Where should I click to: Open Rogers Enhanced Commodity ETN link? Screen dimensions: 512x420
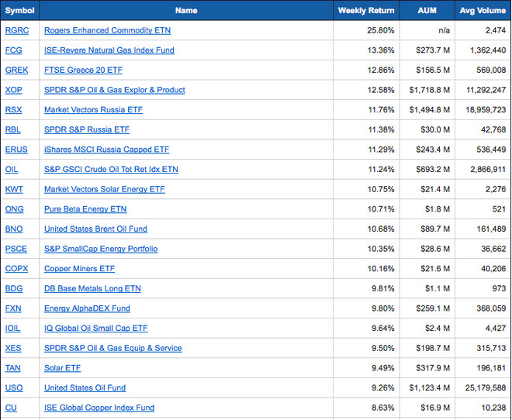pyautogui.click(x=107, y=30)
